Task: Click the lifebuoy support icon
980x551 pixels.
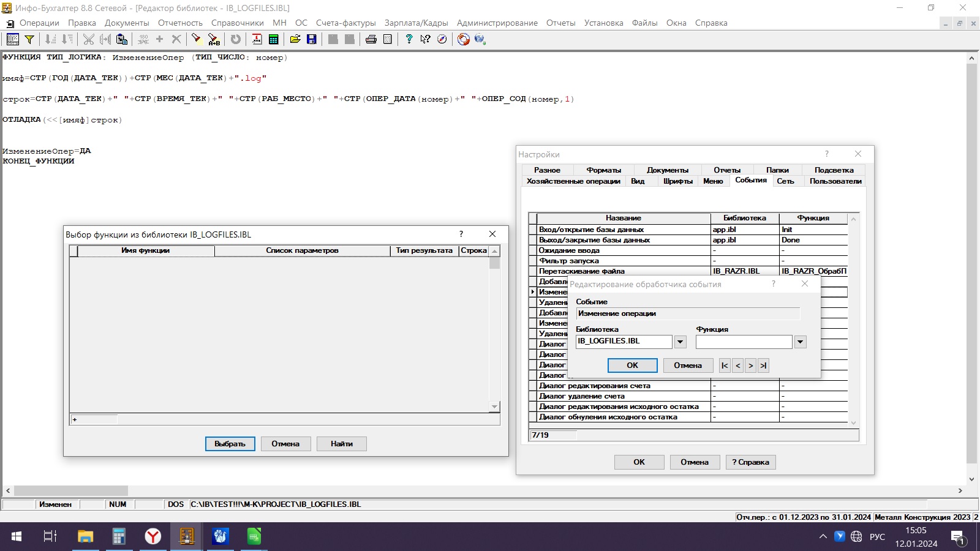Action: pyautogui.click(x=464, y=39)
